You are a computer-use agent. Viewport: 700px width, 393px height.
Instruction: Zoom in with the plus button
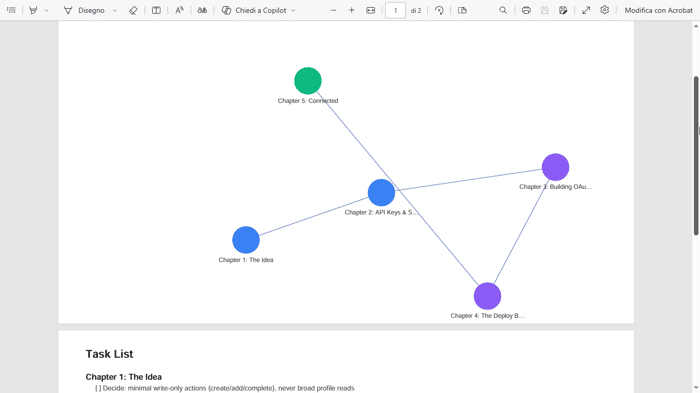pos(352,10)
